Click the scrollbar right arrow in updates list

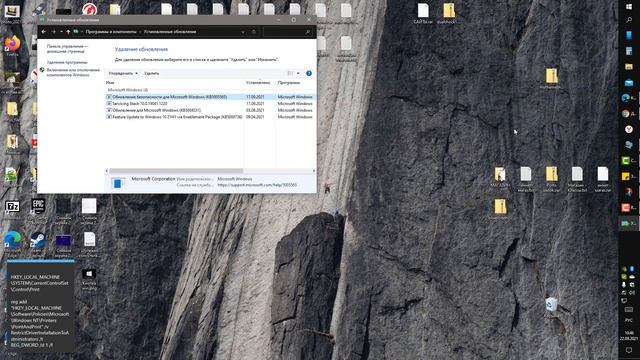pyautogui.click(x=313, y=171)
